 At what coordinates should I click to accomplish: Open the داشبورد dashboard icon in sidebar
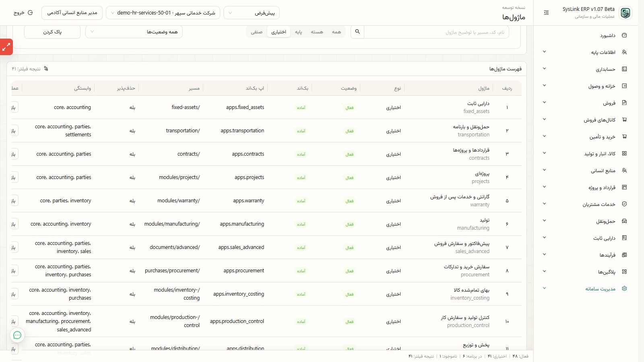coord(624,35)
